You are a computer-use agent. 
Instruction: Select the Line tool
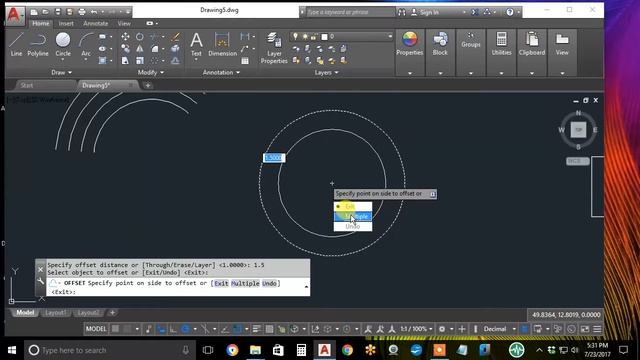[16, 44]
